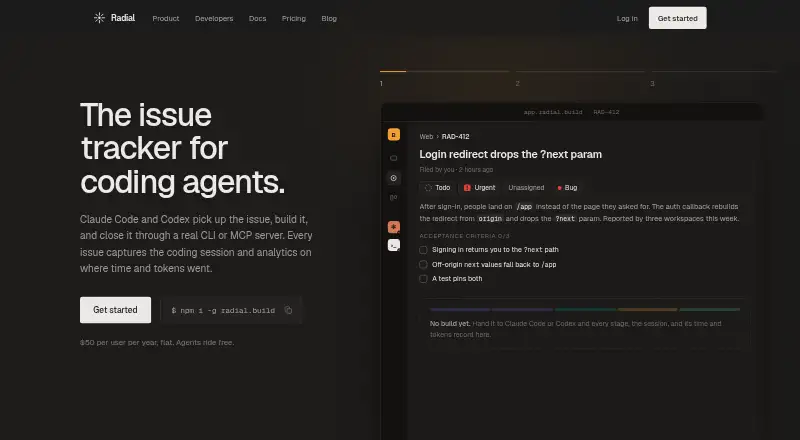Switch to demo step 3
The width and height of the screenshot is (800, 440).
pyautogui.click(x=714, y=78)
